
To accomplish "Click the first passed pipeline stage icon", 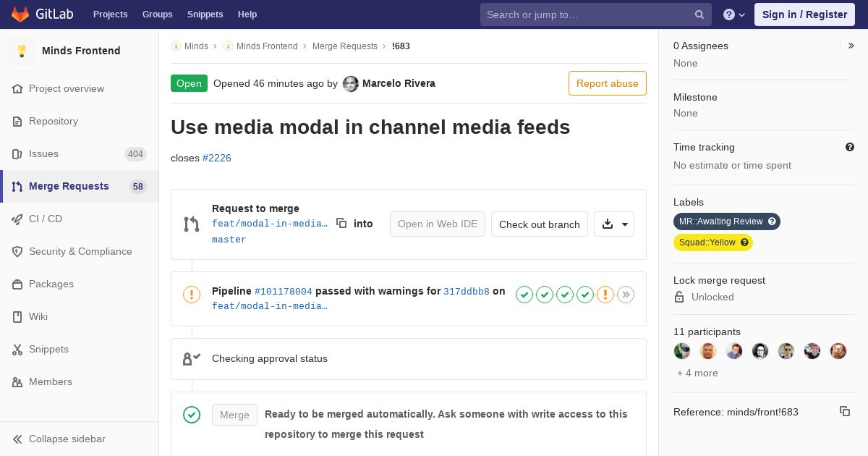I will click(524, 295).
